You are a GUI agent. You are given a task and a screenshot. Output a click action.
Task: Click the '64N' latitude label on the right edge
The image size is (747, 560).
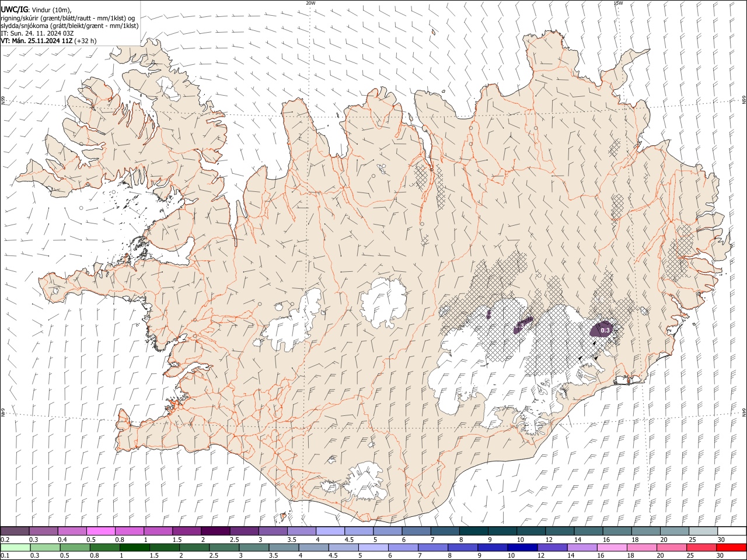coord(744,412)
